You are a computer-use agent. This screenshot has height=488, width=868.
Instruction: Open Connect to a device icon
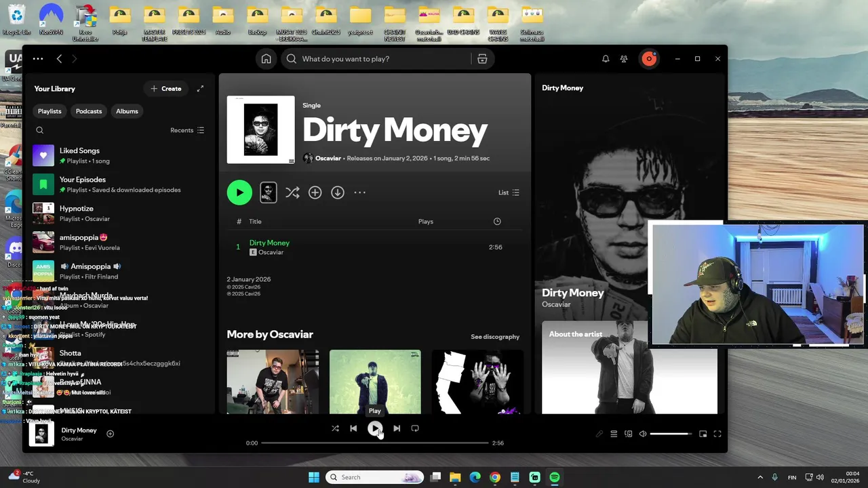(629, 434)
